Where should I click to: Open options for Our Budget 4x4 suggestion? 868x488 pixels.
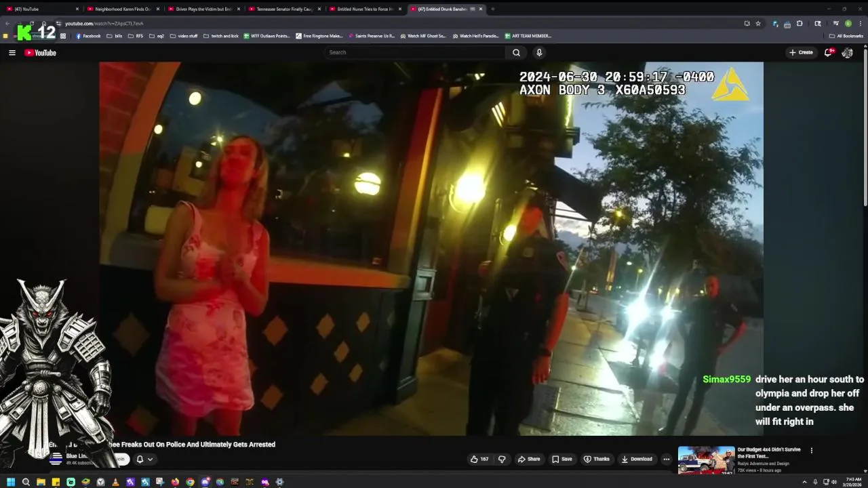[811, 450]
